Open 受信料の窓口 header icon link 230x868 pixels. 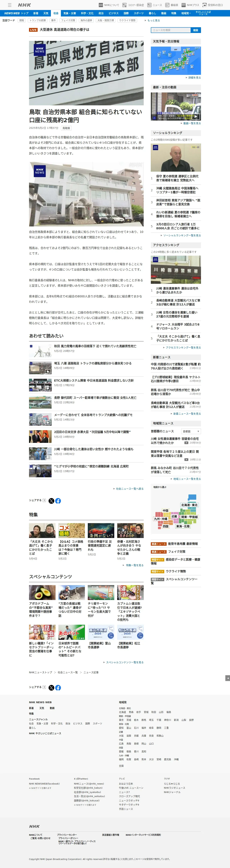coord(212,5)
